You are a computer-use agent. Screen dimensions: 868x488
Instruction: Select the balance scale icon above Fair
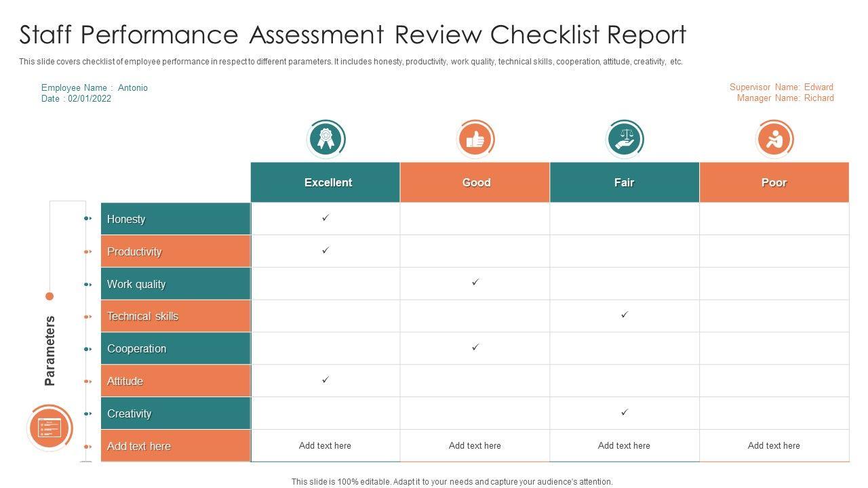click(x=624, y=140)
